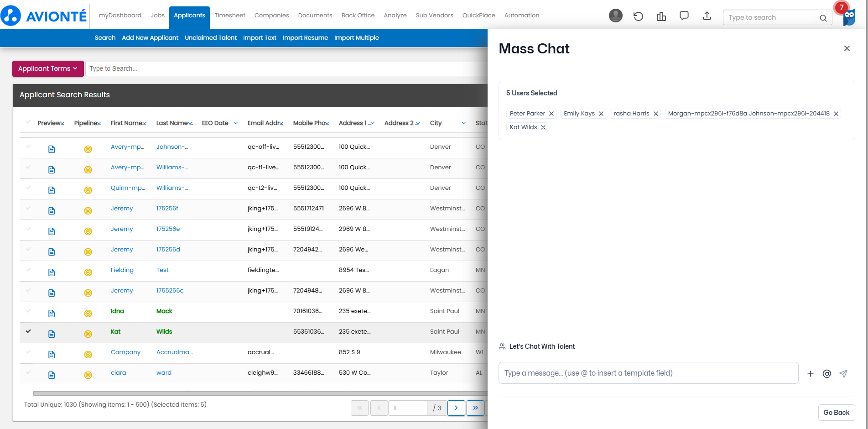The width and height of the screenshot is (868, 429).
Task: Go to Import Resume submenu
Action: pyautogui.click(x=305, y=38)
